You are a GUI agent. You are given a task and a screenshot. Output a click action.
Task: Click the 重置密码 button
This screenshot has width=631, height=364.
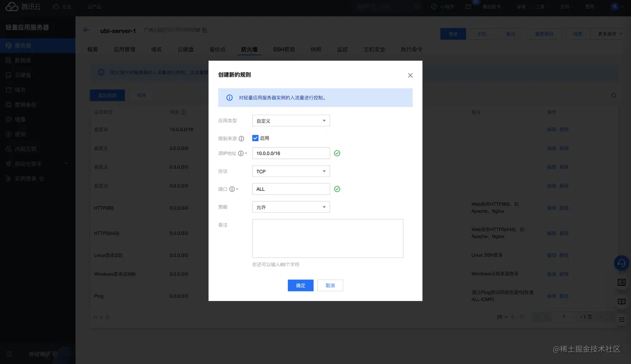point(544,34)
